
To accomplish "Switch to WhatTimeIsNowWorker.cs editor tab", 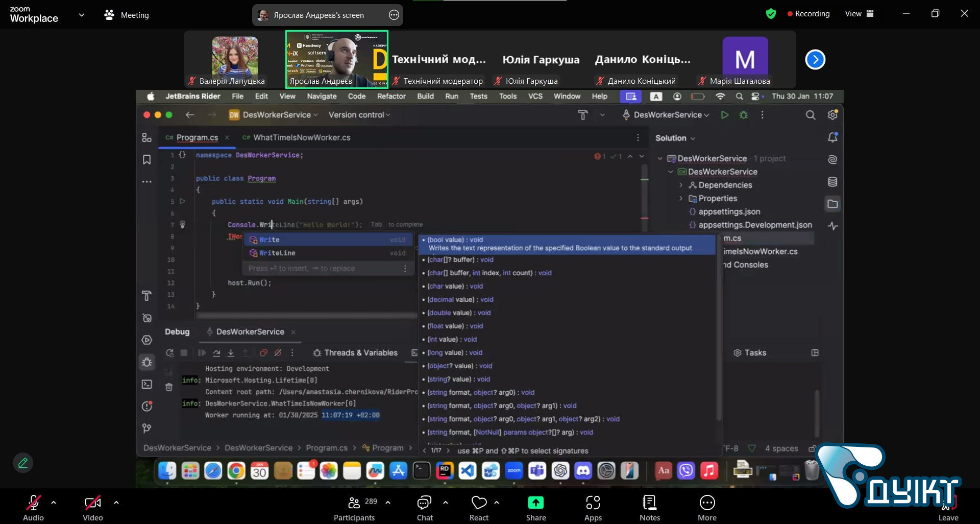I will (296, 137).
